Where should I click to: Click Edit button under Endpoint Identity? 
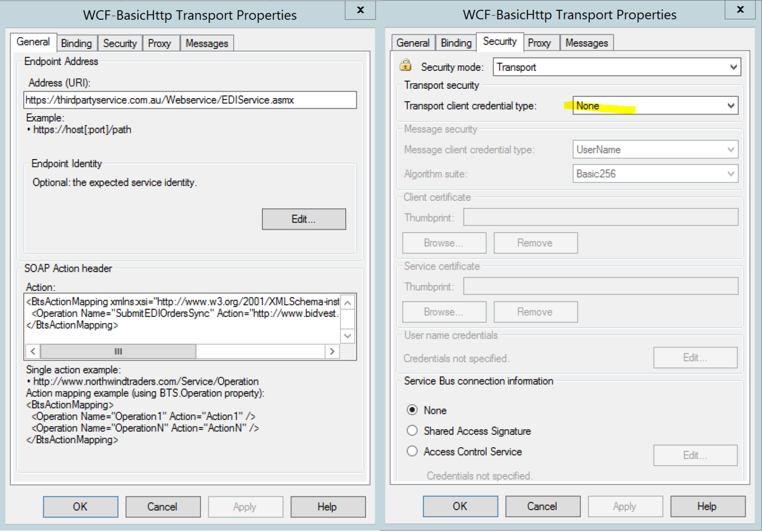[x=304, y=219]
